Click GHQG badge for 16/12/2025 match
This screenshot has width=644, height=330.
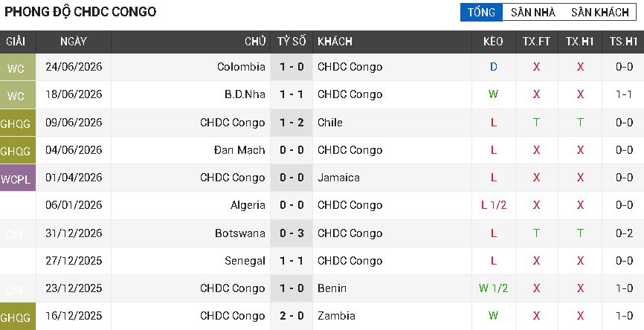pos(16,317)
